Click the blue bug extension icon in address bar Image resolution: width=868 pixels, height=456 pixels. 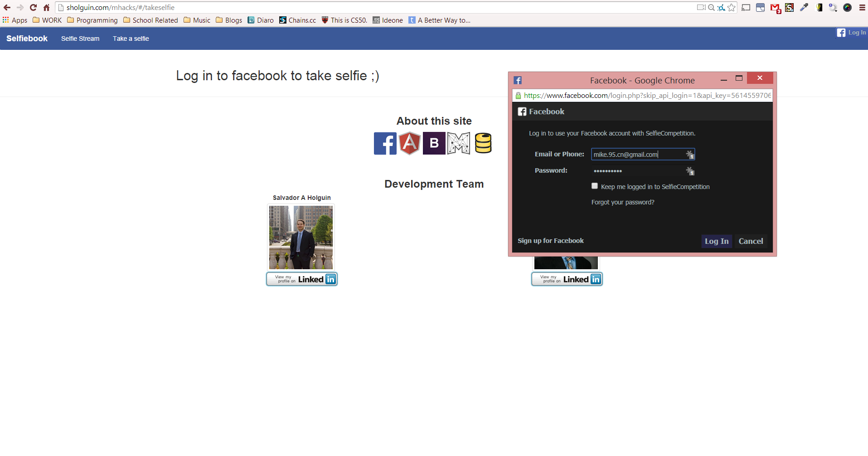point(721,7)
